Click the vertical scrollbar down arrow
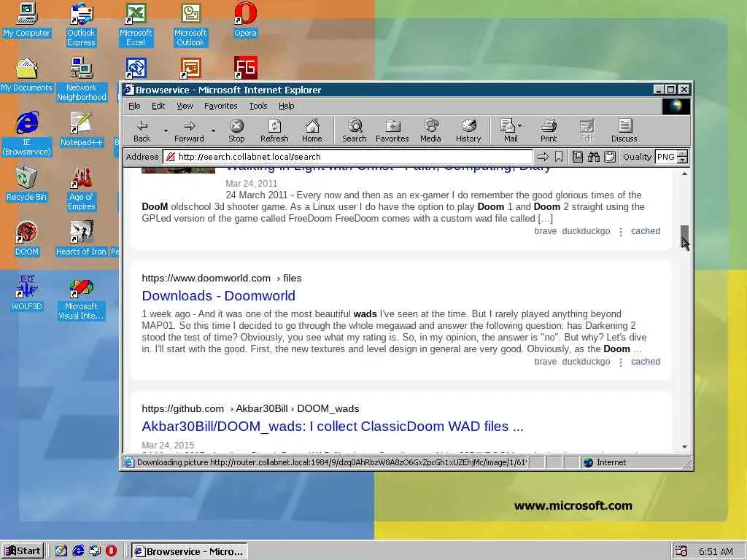The width and height of the screenshot is (747, 560). pos(684,447)
